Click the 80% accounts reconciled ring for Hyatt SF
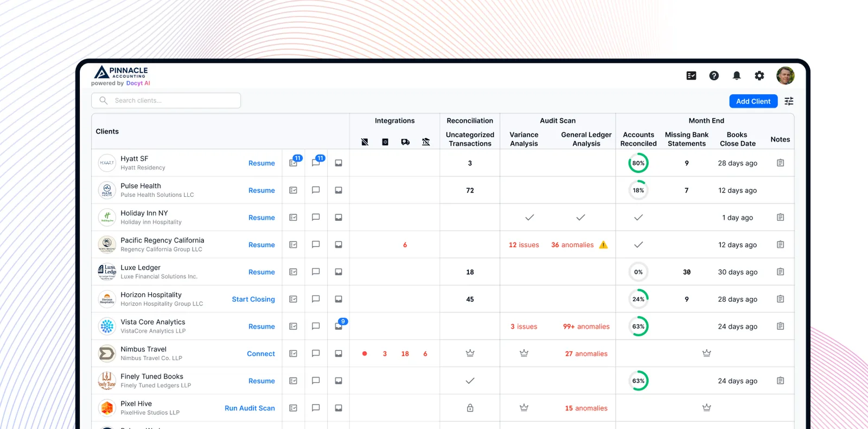This screenshot has height=429, width=868. click(639, 163)
